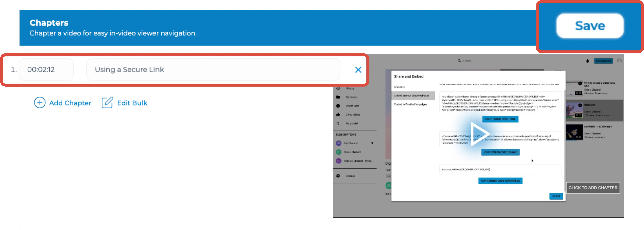Select the My Channel avatar in subscriptions
The image size is (644, 230).
tap(338, 143)
